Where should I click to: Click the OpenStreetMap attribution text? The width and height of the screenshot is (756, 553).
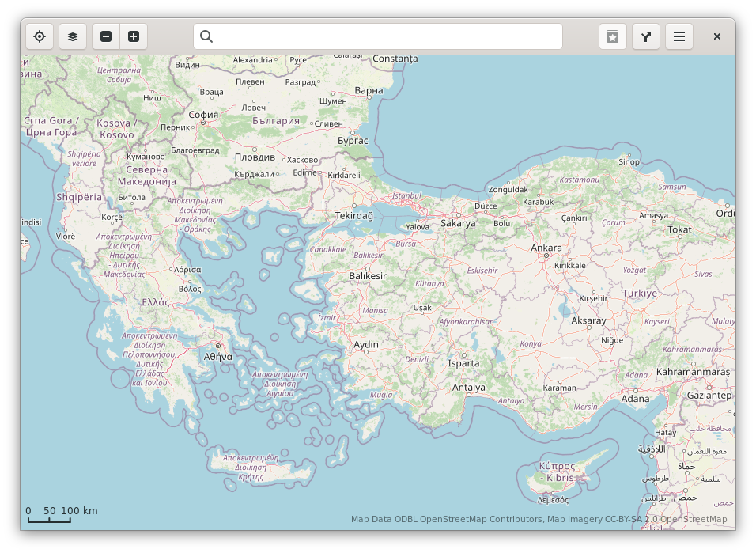(539, 519)
